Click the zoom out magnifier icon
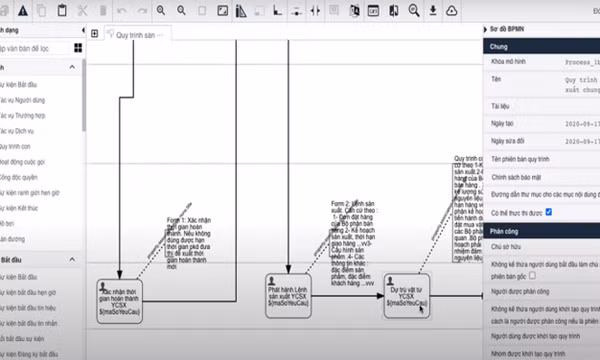 [181, 10]
